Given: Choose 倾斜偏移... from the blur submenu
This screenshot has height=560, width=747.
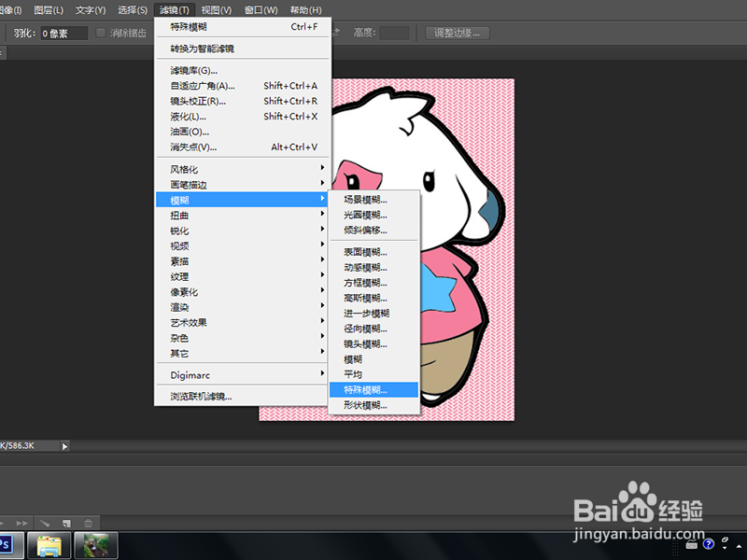Looking at the screenshot, I should 374,230.
